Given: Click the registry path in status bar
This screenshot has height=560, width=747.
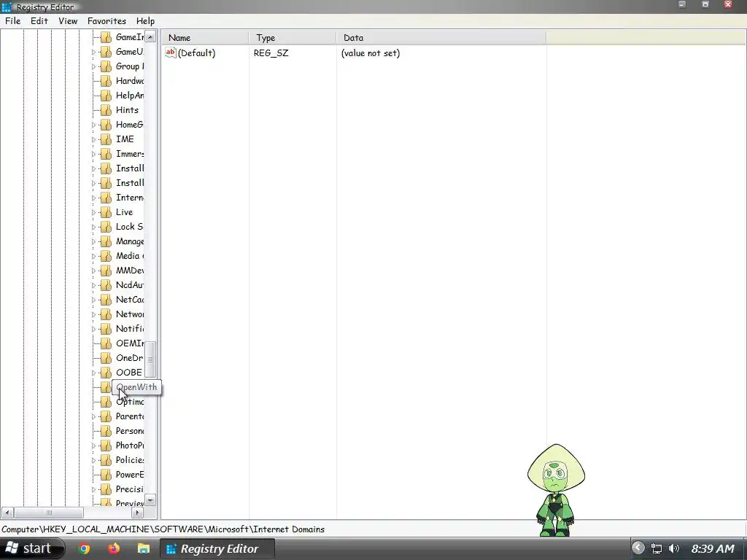Looking at the screenshot, I should pos(163,529).
